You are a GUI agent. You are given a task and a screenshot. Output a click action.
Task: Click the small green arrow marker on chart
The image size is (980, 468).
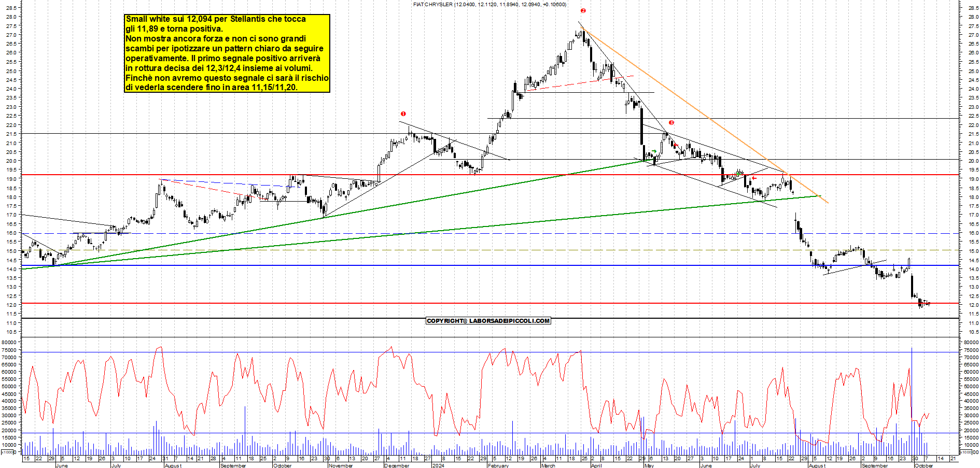654,151
